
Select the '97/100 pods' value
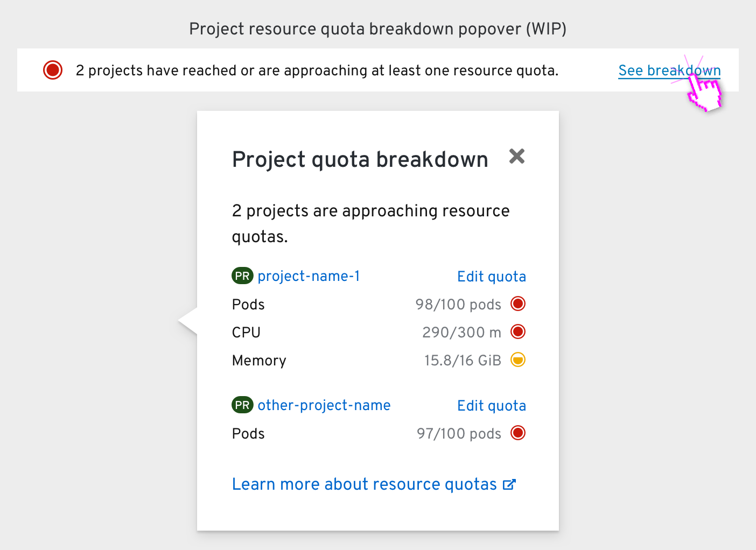pos(459,434)
